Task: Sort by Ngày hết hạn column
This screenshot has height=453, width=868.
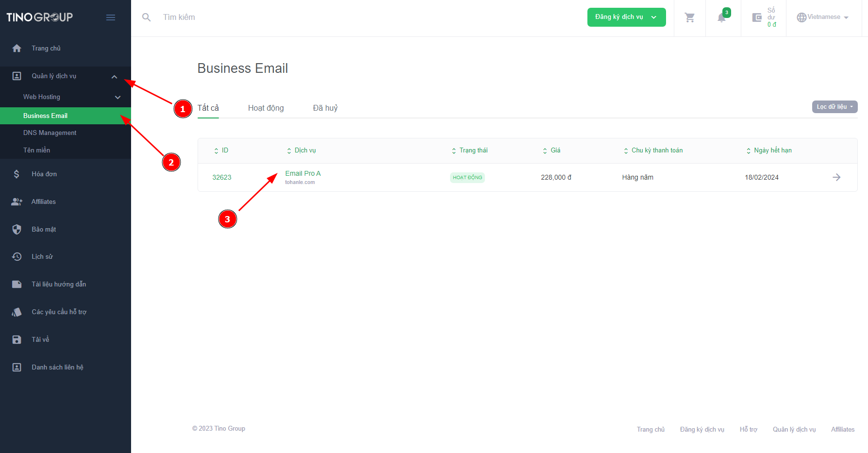Action: click(769, 151)
